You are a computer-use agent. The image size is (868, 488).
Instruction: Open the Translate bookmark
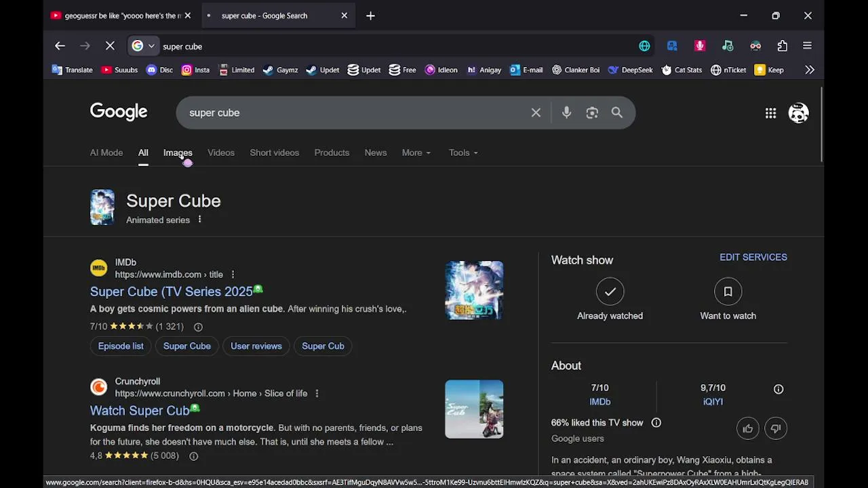coord(72,70)
